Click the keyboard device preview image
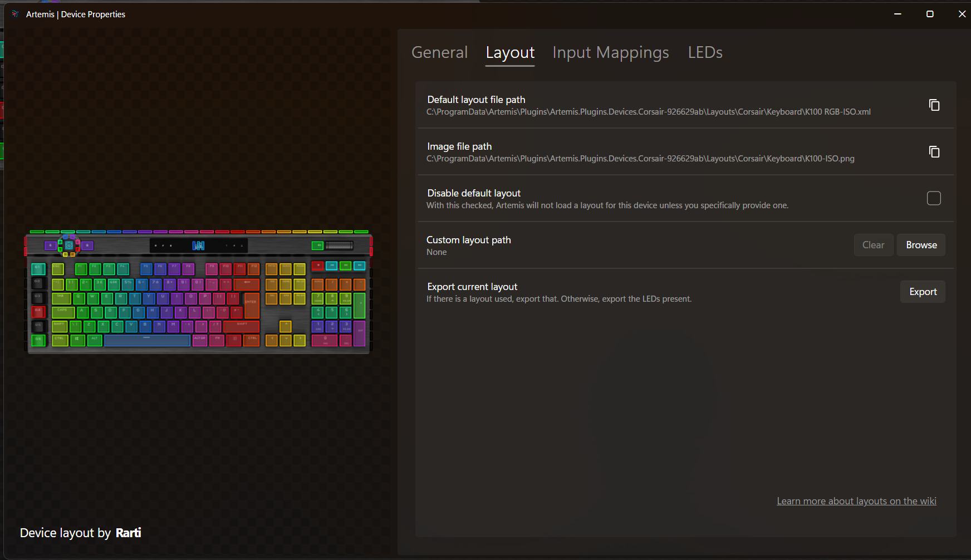971x560 pixels. click(x=198, y=292)
